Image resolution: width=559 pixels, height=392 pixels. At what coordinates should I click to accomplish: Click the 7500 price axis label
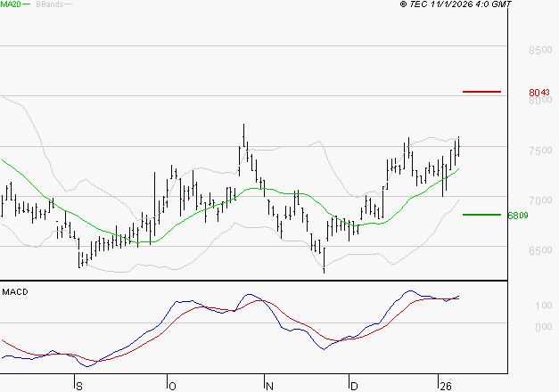(x=541, y=151)
